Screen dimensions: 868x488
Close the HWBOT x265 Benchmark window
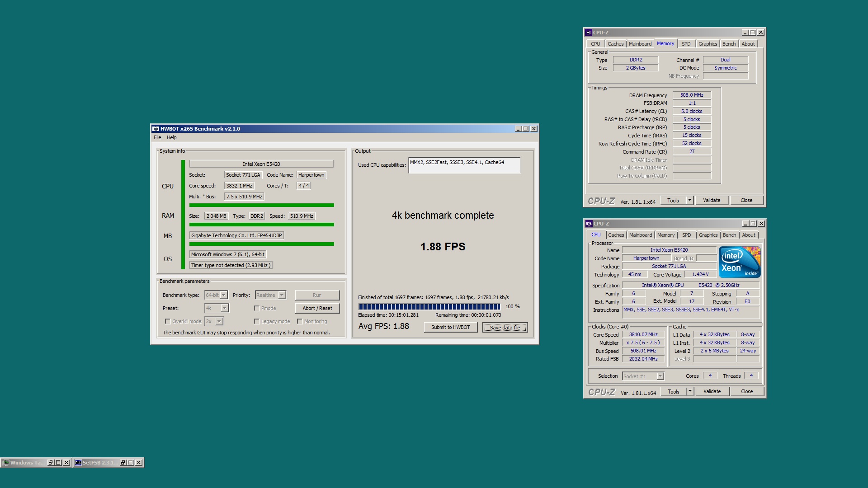[x=534, y=129]
